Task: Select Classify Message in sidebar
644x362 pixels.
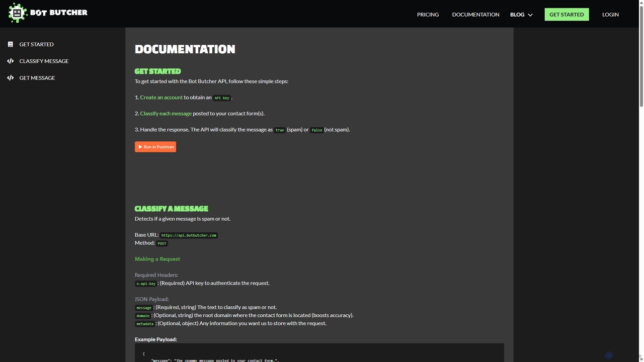Action: point(44,61)
